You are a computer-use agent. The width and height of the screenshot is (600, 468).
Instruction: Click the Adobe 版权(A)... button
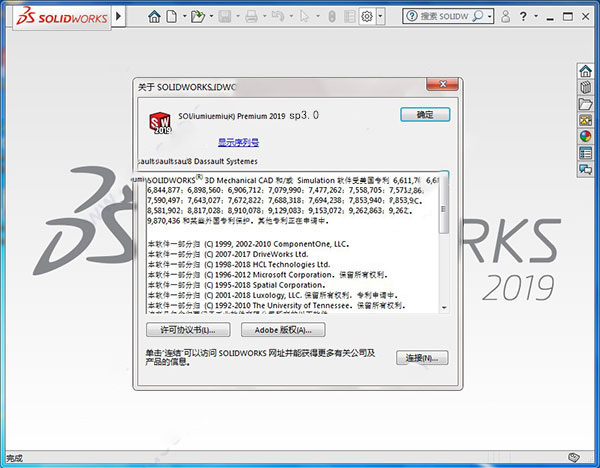pos(283,330)
